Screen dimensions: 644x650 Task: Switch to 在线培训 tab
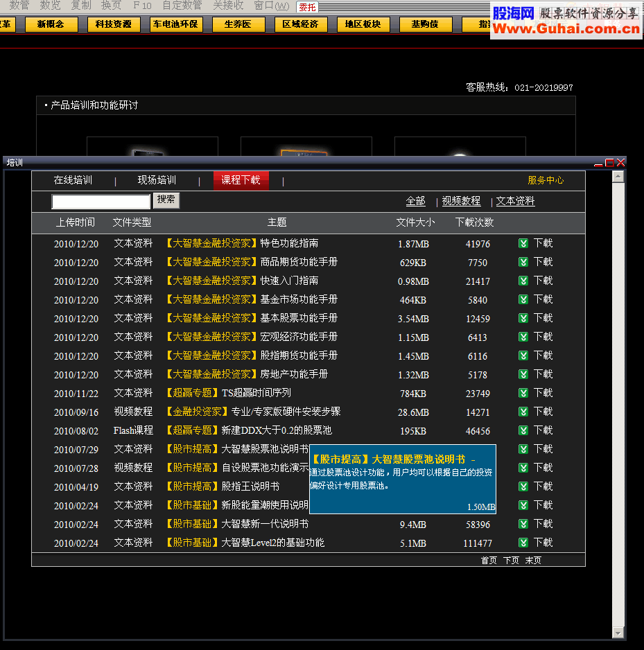pos(73,180)
